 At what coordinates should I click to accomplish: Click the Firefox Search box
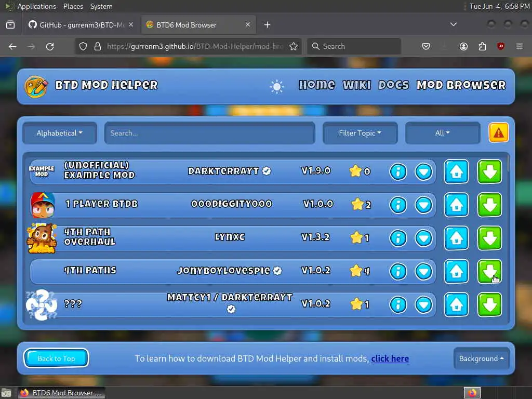point(354,46)
